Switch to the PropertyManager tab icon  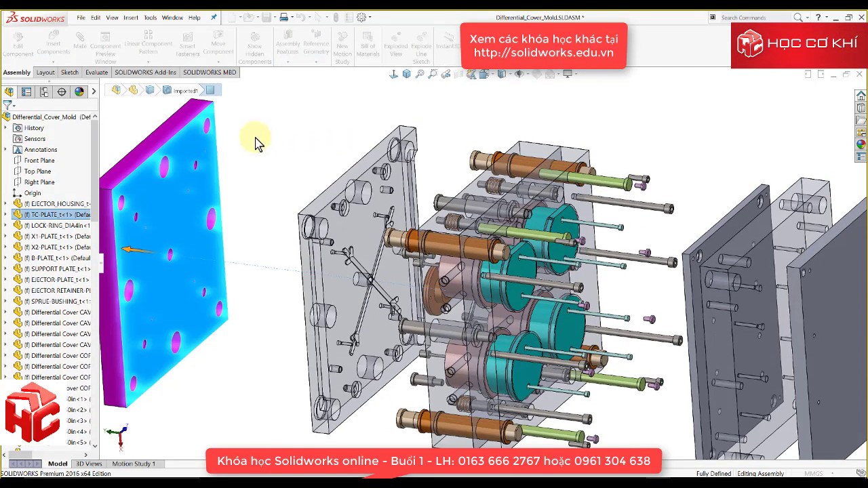[x=26, y=91]
